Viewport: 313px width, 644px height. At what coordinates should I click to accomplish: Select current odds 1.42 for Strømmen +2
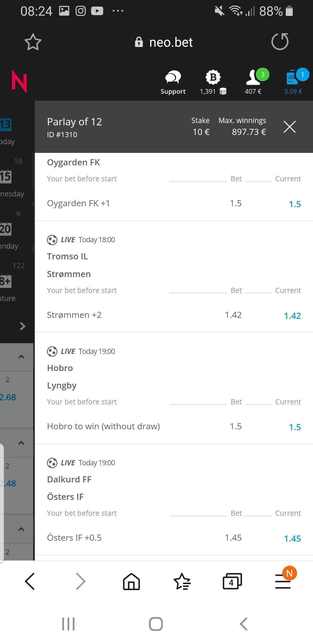click(x=292, y=316)
